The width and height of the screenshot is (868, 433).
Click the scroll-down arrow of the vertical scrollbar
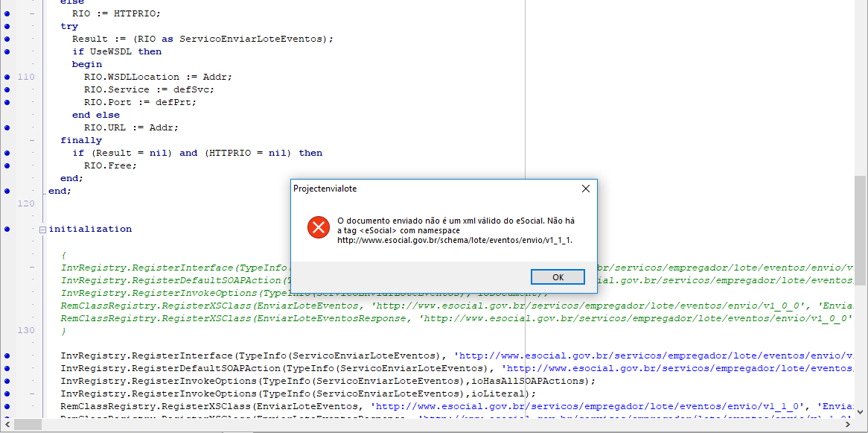[x=861, y=412]
